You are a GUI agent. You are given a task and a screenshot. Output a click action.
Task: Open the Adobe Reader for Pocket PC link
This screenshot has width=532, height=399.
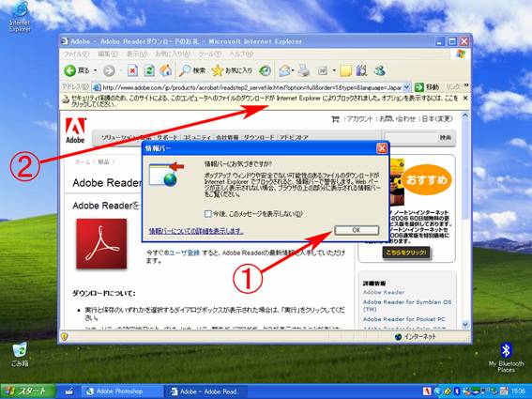pos(404,319)
